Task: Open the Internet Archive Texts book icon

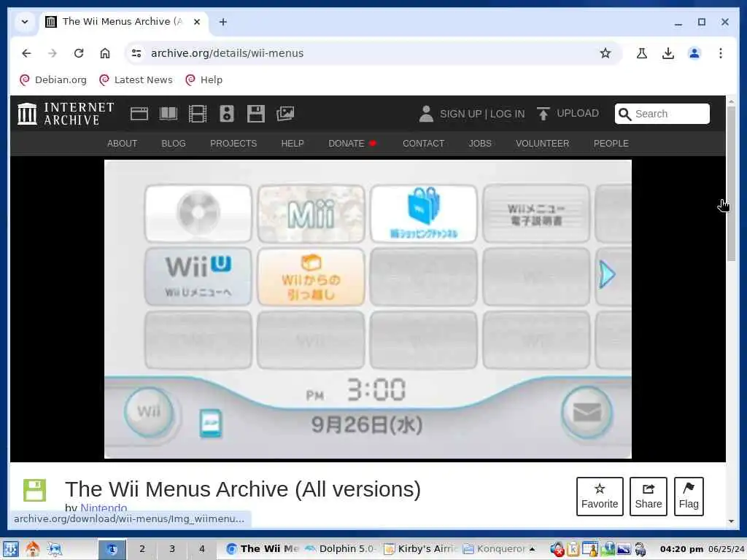Action: click(x=169, y=114)
